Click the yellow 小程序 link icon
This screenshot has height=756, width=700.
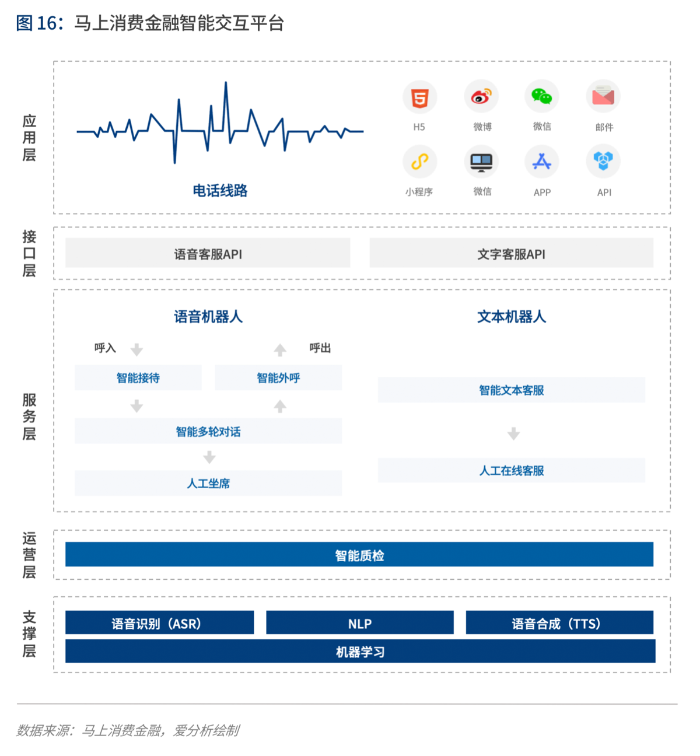(419, 161)
